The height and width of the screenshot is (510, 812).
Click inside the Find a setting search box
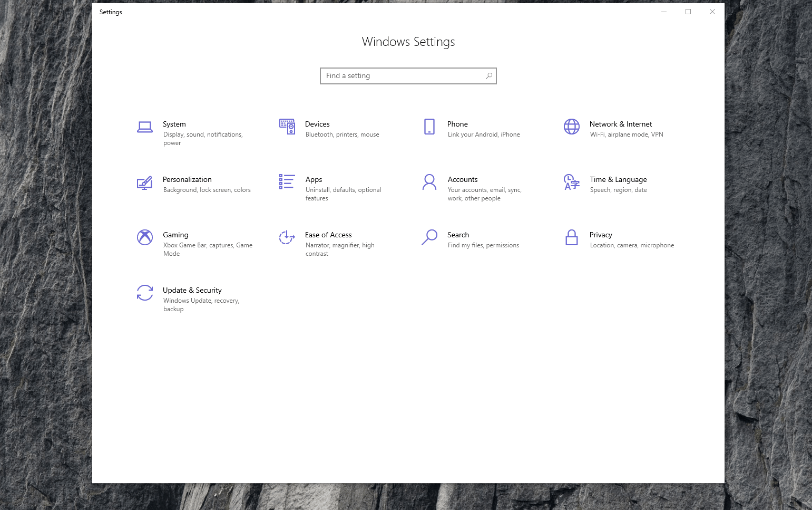tap(400, 75)
